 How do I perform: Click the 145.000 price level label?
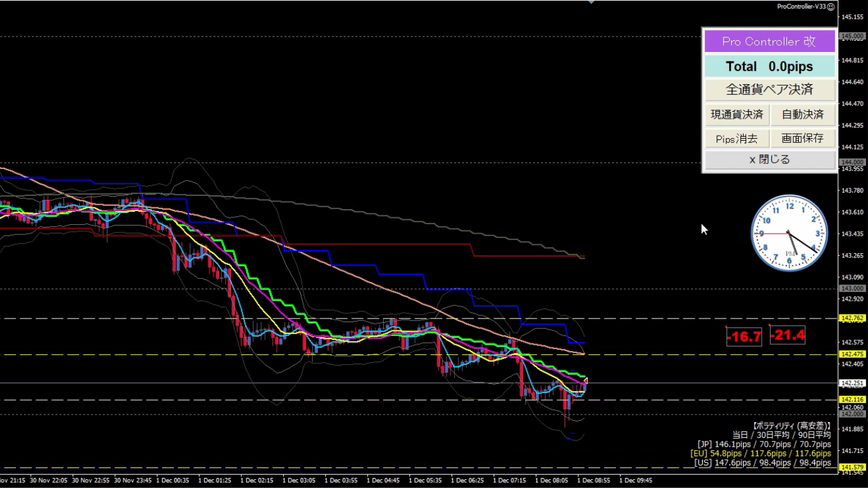(853, 36)
